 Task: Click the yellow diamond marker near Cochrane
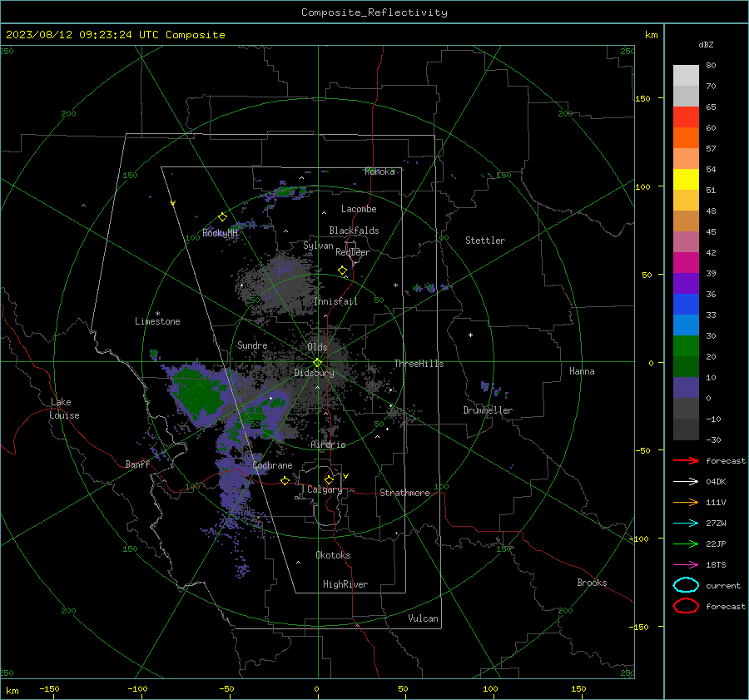tap(285, 480)
